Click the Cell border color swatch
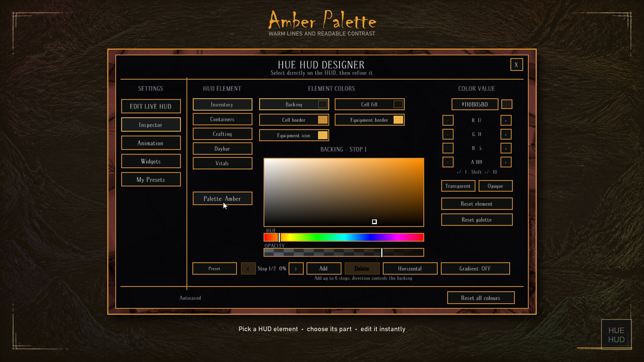Viewport: 644px width, 362px height. (x=323, y=120)
